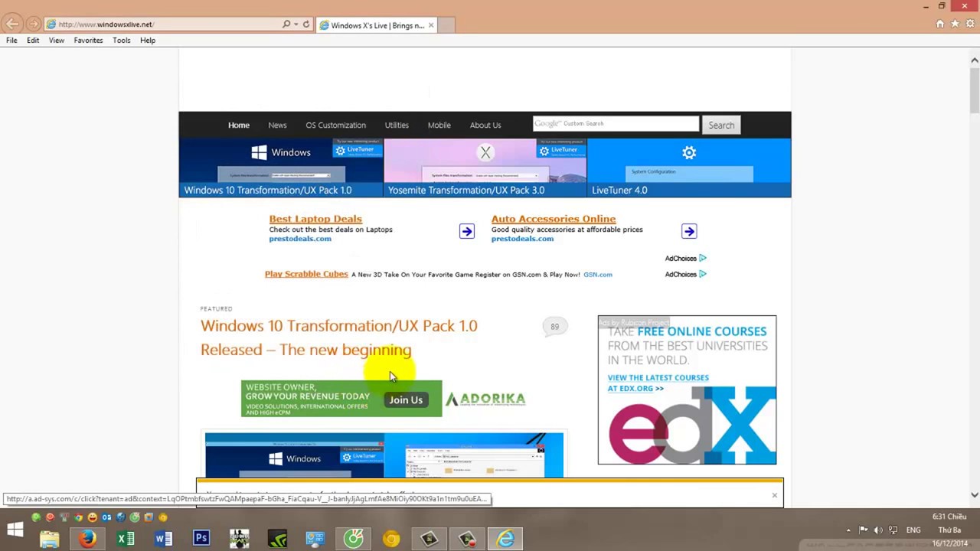Click the upper AdChoices icon

click(x=702, y=259)
